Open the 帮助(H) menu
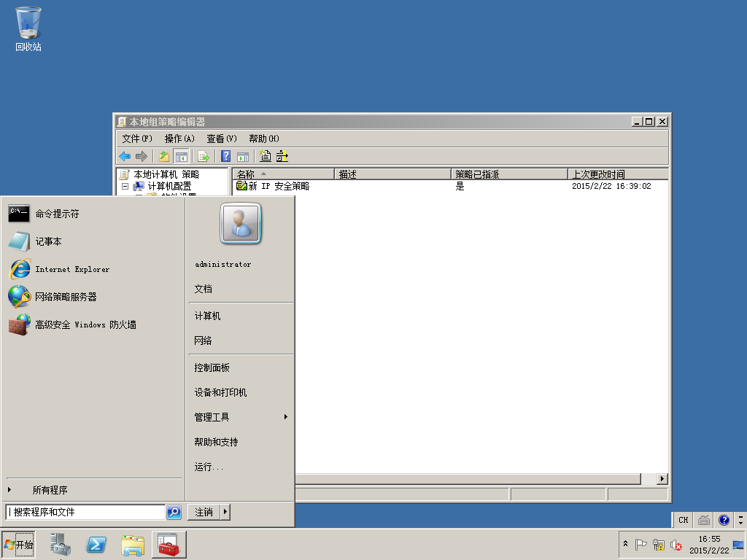 pyautogui.click(x=264, y=139)
